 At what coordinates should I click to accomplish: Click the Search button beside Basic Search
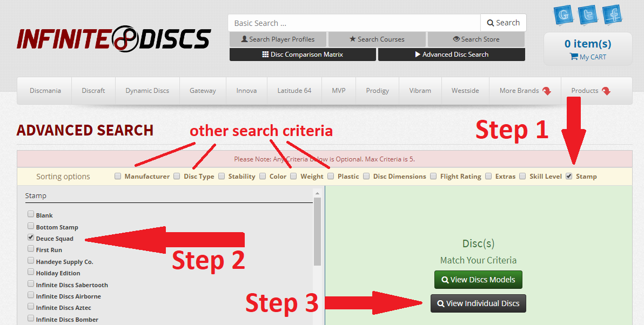click(504, 23)
